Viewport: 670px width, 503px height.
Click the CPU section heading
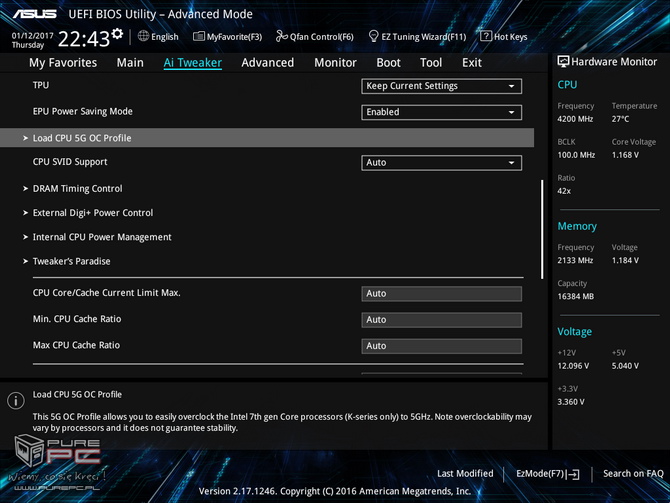[567, 85]
